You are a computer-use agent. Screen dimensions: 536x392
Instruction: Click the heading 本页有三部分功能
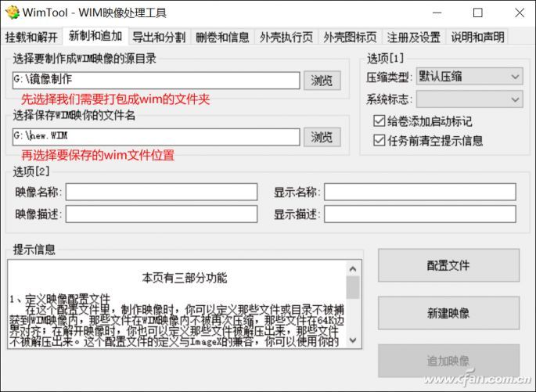coord(185,278)
